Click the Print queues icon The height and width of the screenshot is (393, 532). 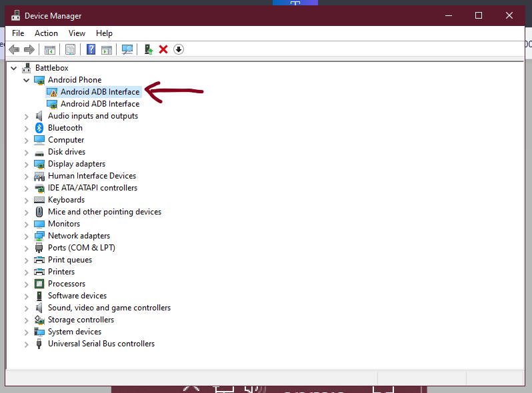pos(39,260)
